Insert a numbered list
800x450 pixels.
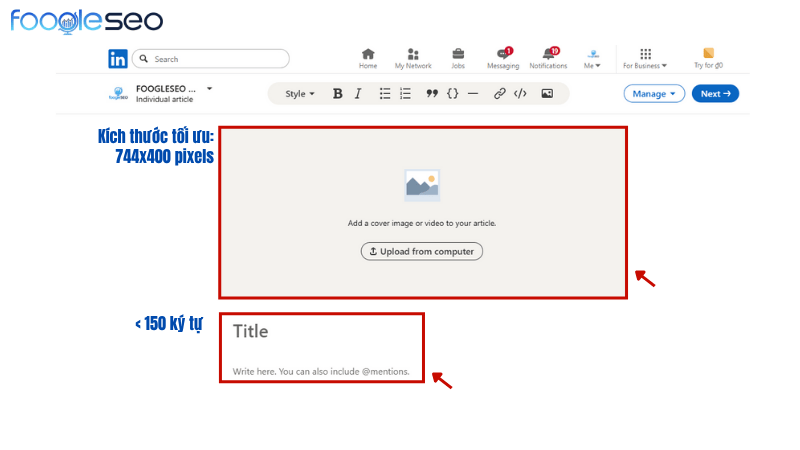point(405,94)
